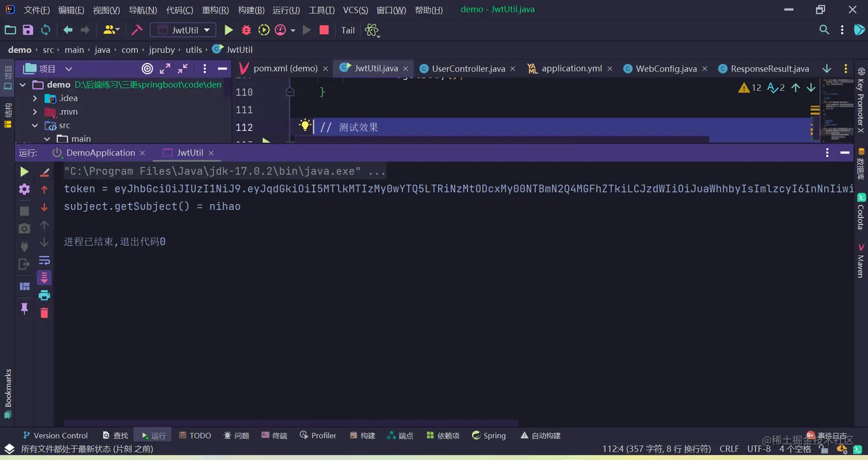Toggle soft-wrap in run console
The width and height of the screenshot is (868, 460).
(44, 260)
